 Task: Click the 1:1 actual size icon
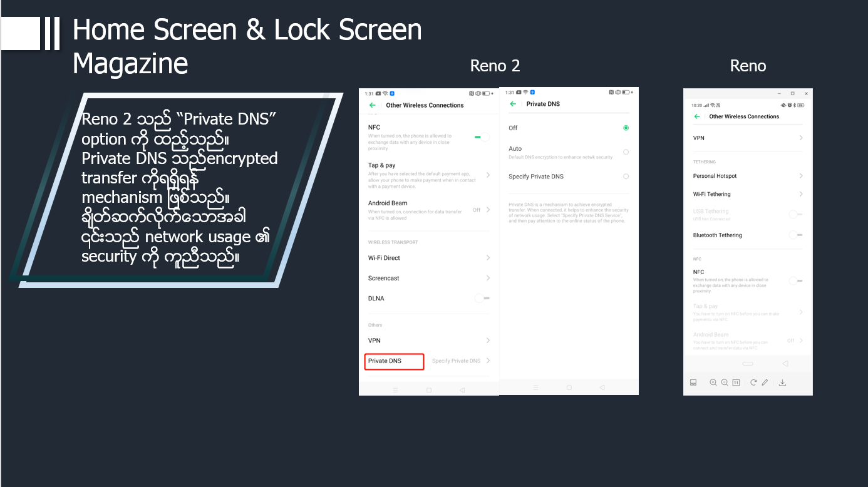pyautogui.click(x=736, y=382)
